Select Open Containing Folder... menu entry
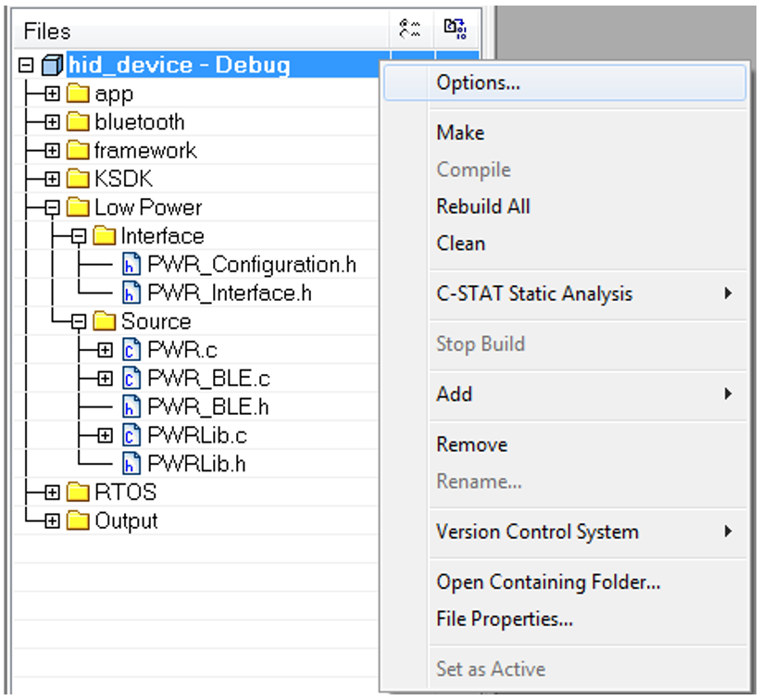The height and width of the screenshot is (700, 762). pos(547,582)
